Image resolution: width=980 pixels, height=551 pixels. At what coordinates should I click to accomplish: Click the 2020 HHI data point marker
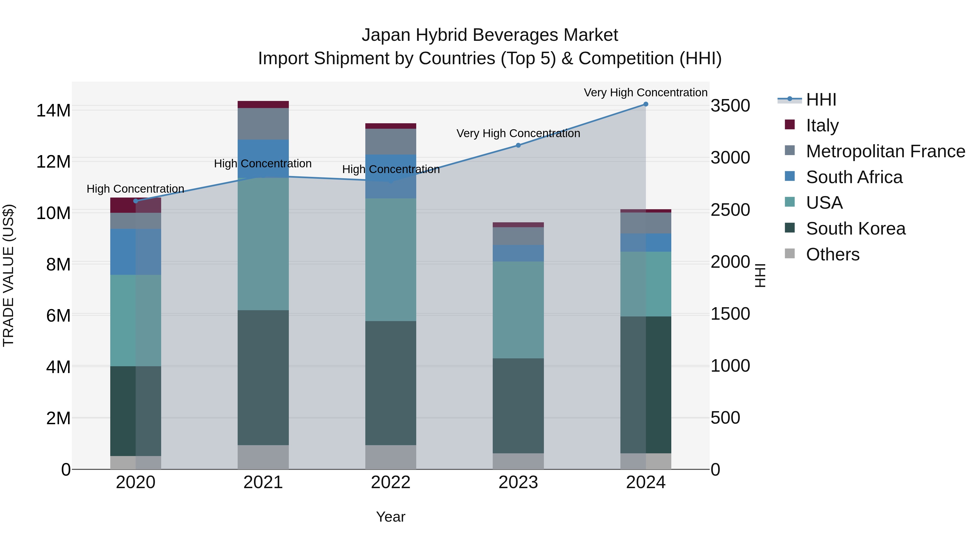(136, 201)
